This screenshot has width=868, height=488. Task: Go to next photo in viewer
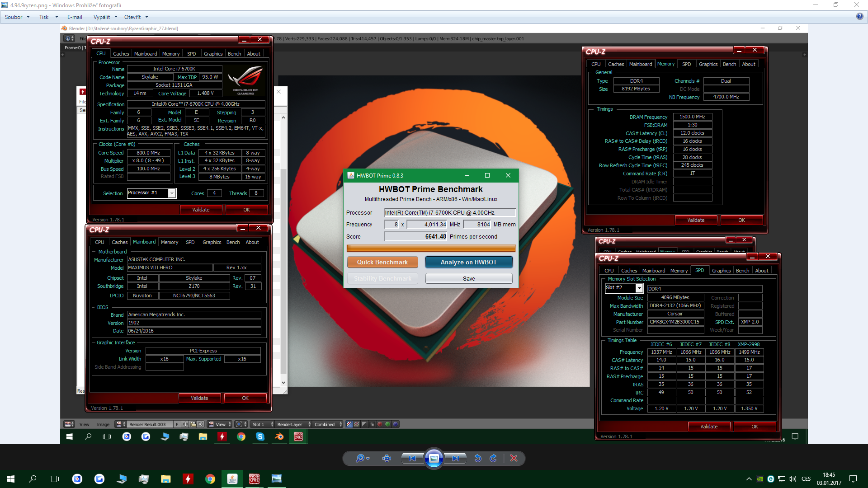pos(455,458)
